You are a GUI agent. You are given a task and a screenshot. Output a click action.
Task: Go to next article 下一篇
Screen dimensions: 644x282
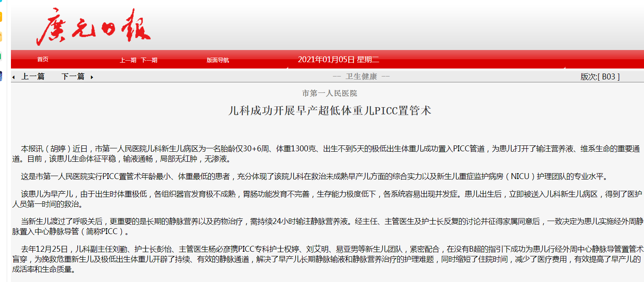tap(73, 76)
